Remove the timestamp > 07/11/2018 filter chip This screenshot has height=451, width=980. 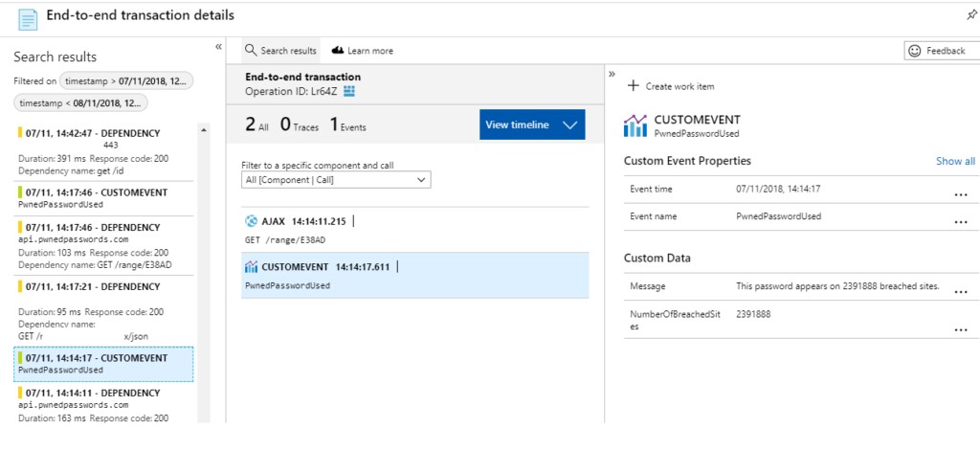coord(126,80)
